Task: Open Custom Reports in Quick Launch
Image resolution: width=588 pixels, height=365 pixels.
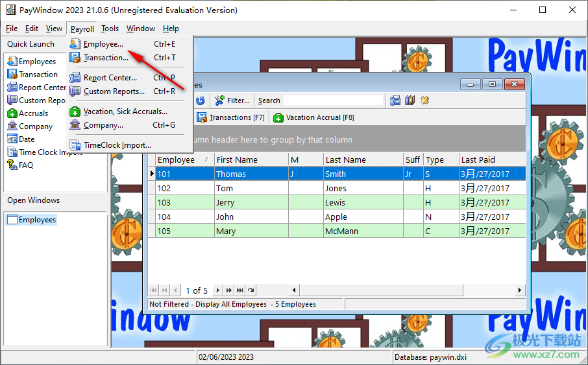Action: (x=36, y=100)
